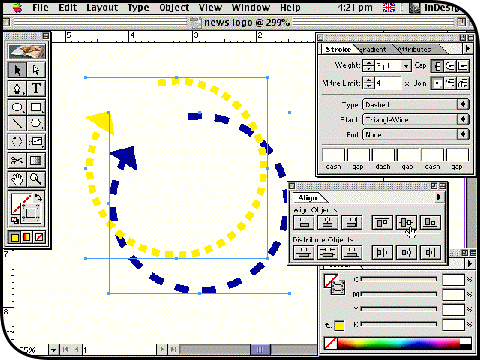Switch to the Attributes tab
Screen dimensions: 480x360
pos(415,49)
